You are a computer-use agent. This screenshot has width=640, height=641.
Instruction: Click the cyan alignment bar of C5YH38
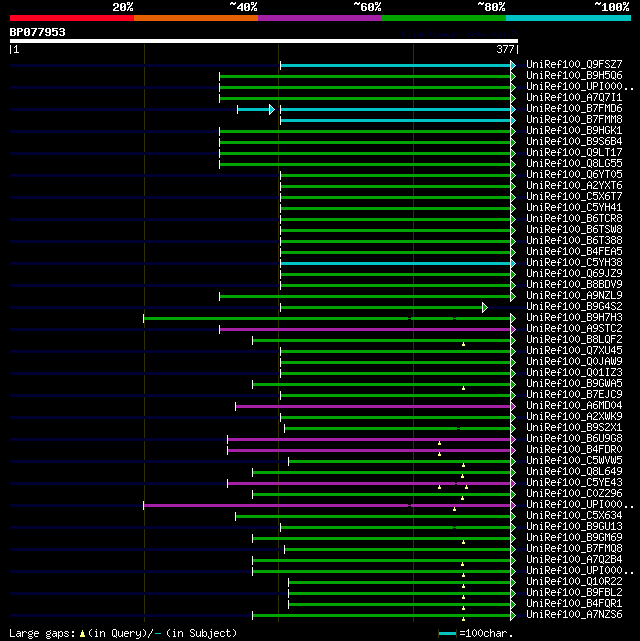(396, 263)
